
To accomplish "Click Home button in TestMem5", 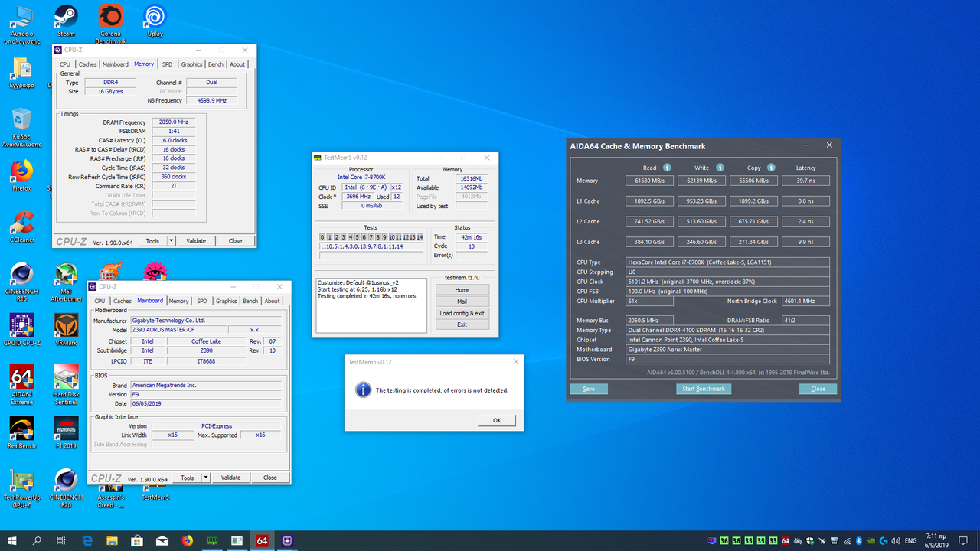I will [462, 290].
